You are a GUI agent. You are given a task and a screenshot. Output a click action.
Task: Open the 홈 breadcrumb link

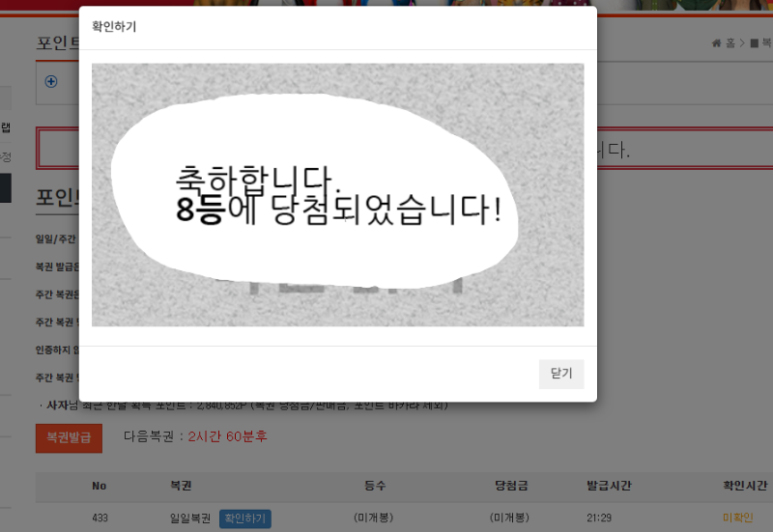[x=730, y=43]
